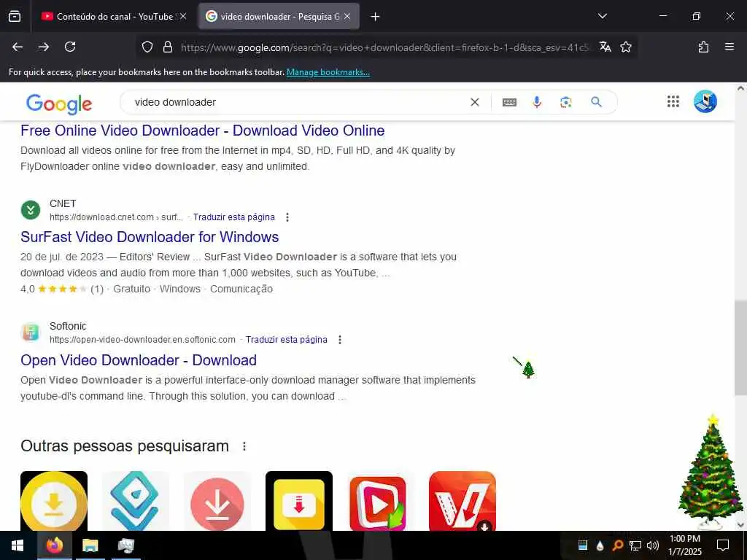Open Open Video Downloader - Download result
This screenshot has height=560, width=747.
point(139,360)
